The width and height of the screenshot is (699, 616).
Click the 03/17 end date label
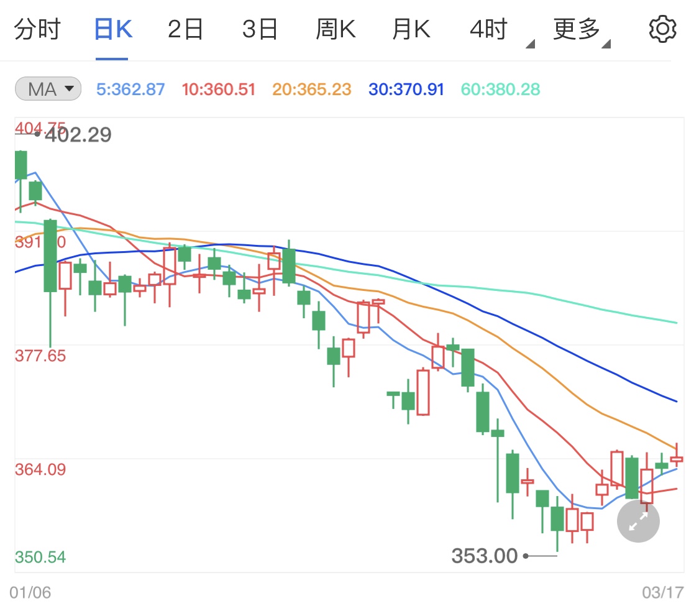tap(663, 592)
